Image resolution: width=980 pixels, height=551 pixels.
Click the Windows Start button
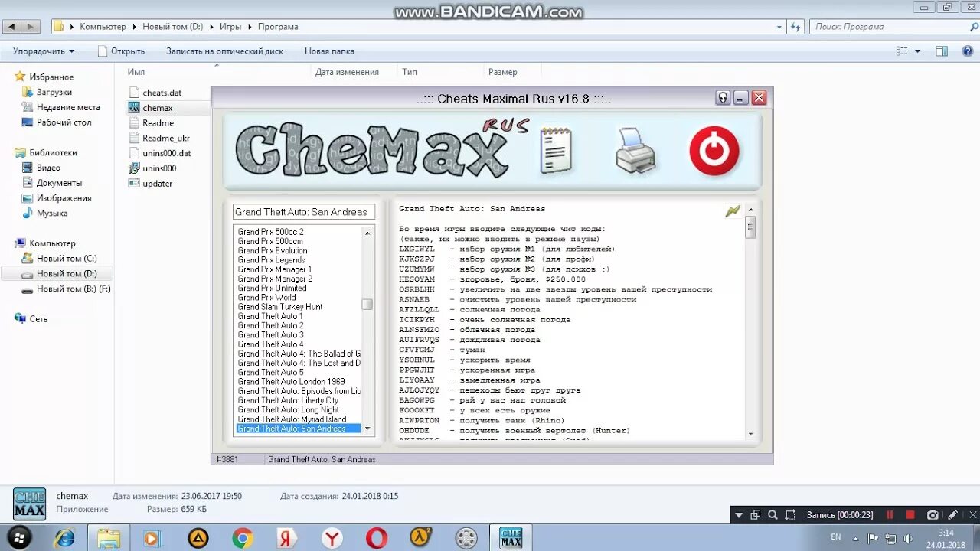[20, 538]
